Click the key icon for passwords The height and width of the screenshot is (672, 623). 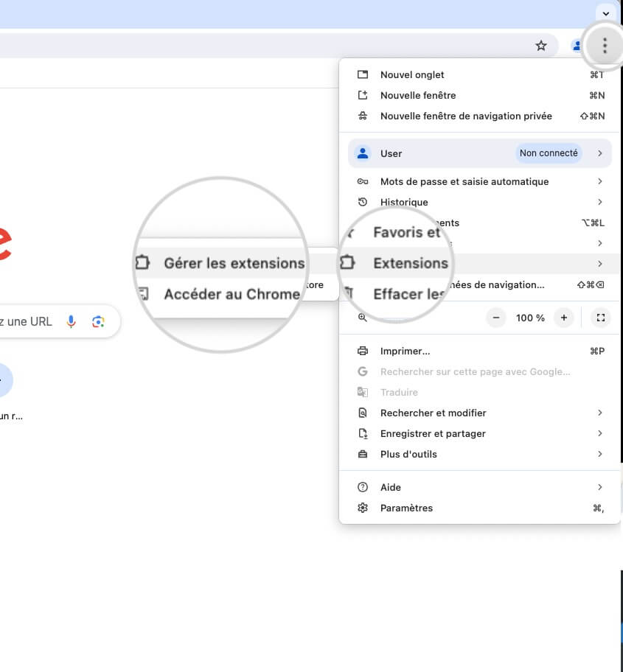[x=363, y=181]
